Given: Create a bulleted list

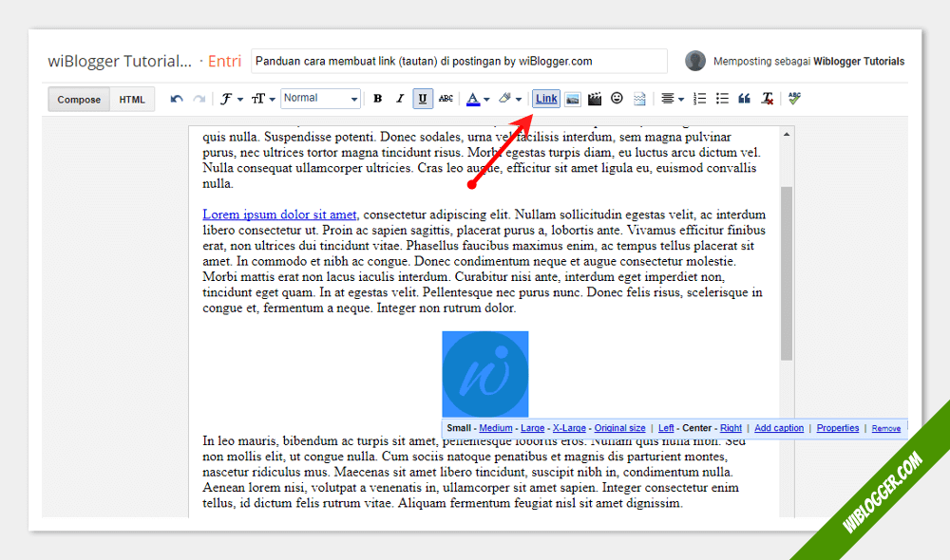Looking at the screenshot, I should pos(722,99).
